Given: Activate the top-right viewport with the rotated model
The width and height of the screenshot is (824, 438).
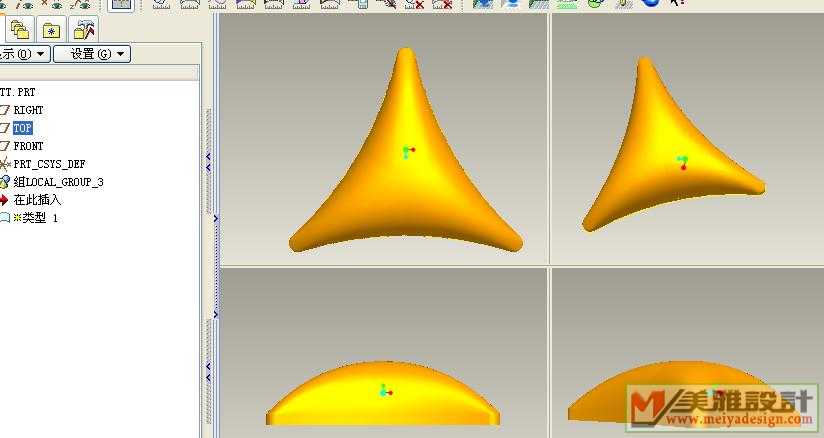Looking at the screenshot, I should pos(687,139).
